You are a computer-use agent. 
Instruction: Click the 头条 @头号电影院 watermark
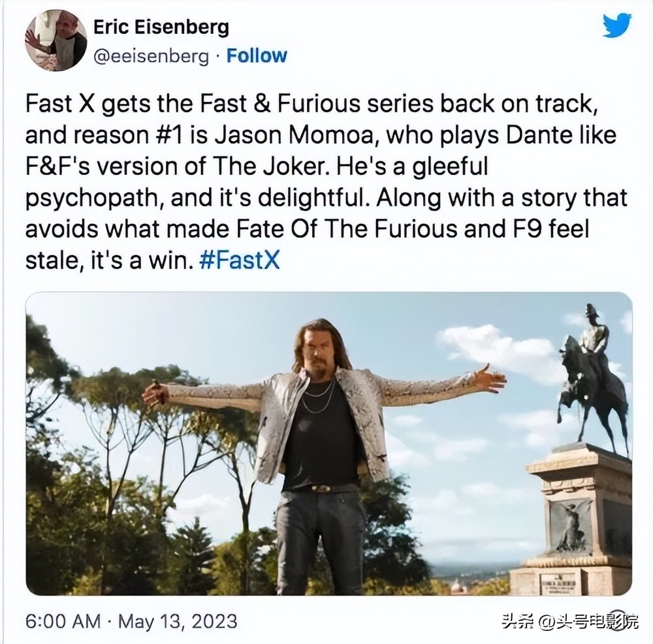[x=569, y=621]
